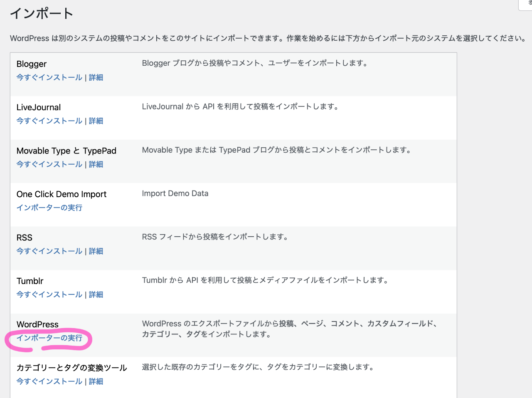Open the partially visible top-right screen tab
The height and width of the screenshot is (398, 532).
tap(526, 4)
